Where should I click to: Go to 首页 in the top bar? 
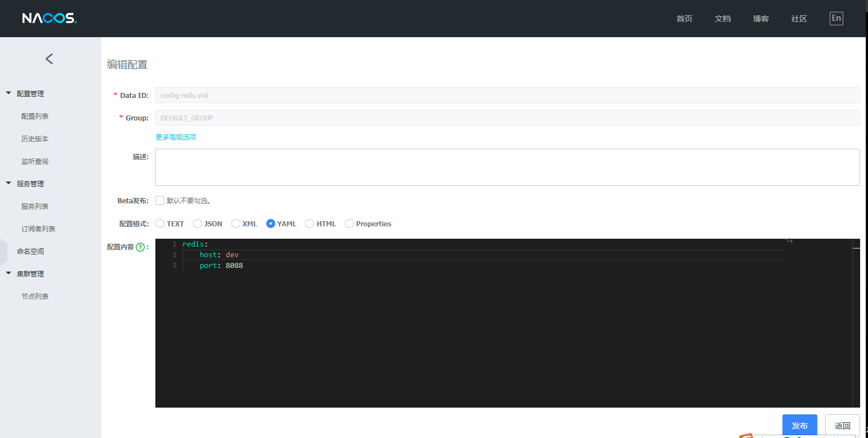coord(684,18)
